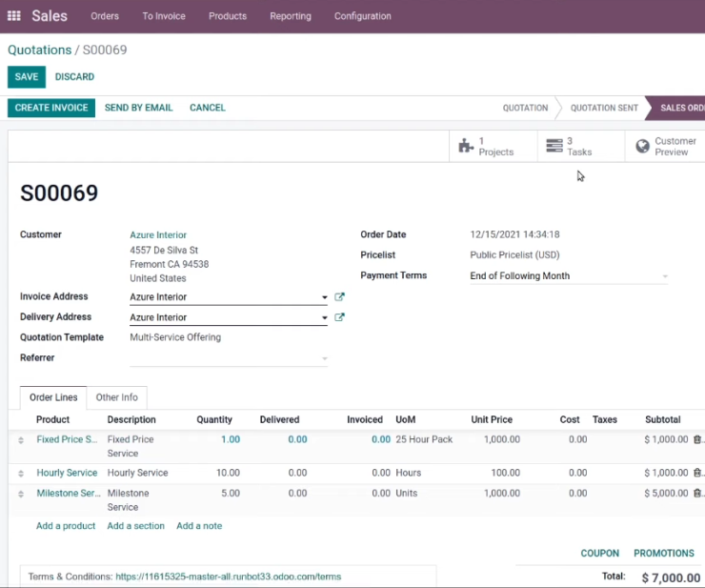Viewport: 705px width, 588px height.
Task: Open the Products menu
Action: (228, 16)
